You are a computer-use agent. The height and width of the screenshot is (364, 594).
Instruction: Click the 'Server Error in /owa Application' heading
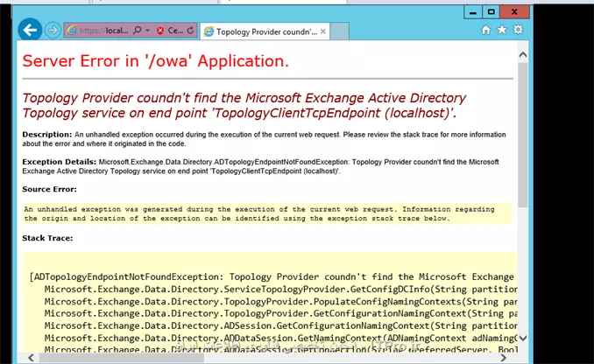tap(155, 61)
